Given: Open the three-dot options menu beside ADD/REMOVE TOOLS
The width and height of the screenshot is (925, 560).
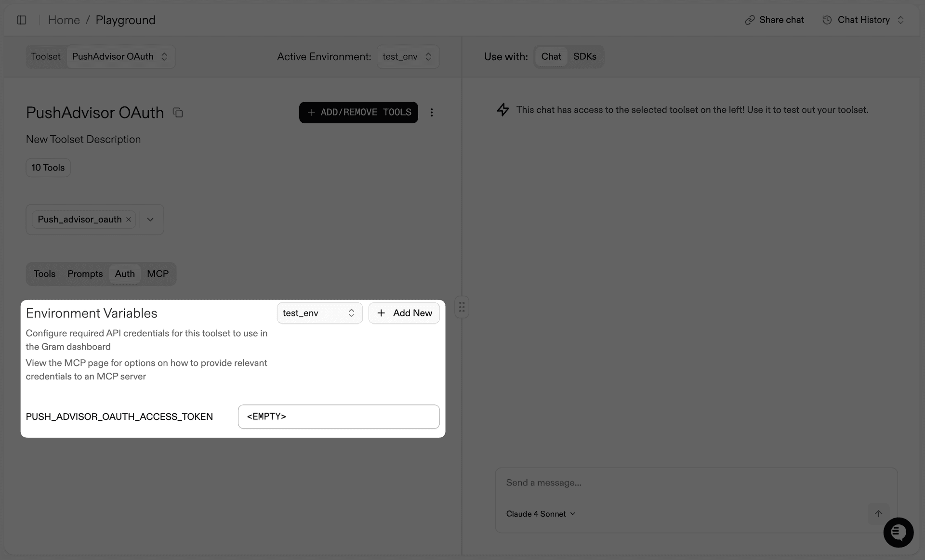Looking at the screenshot, I should pos(432,112).
